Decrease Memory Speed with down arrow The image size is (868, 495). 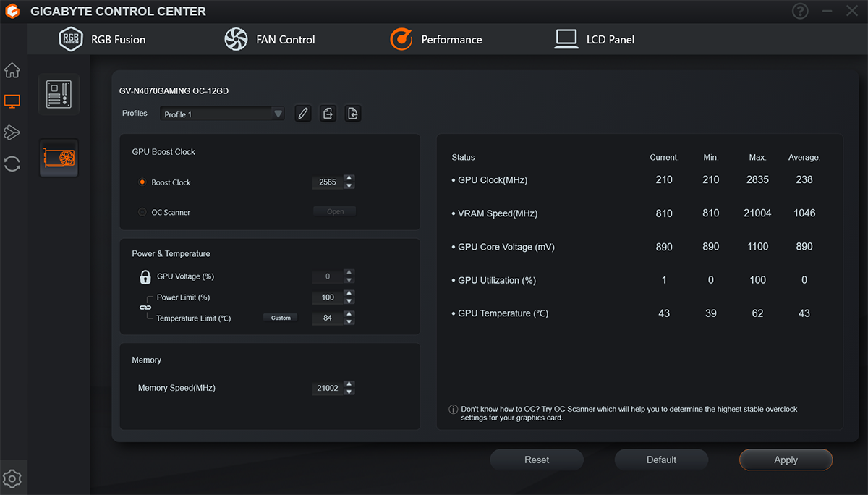pyautogui.click(x=349, y=392)
